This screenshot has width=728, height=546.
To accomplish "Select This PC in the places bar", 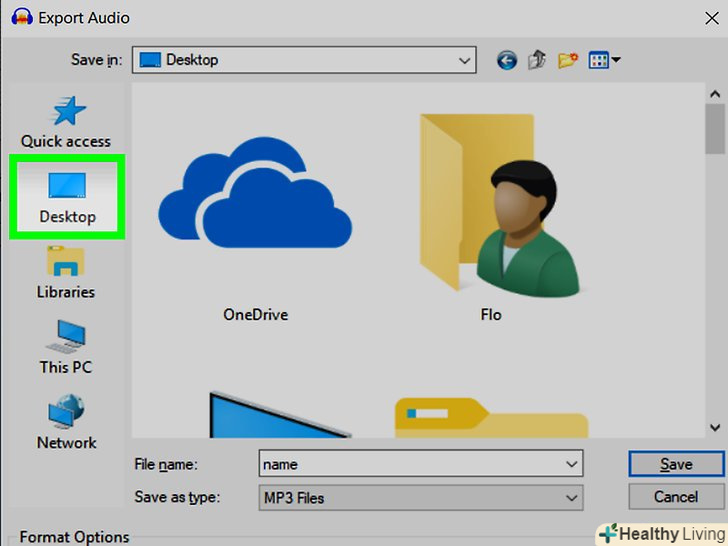I will point(65,347).
